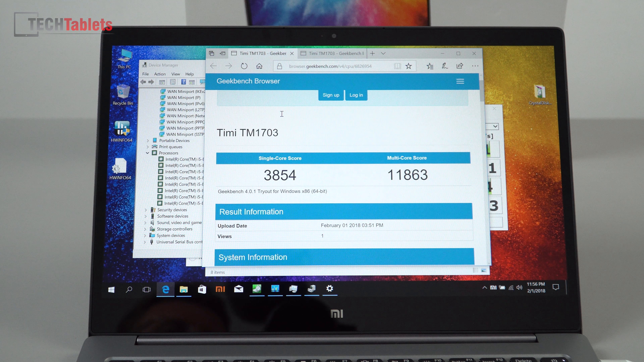The height and width of the screenshot is (362, 644).
Task: Expand Portable Devices in Device Manager
Action: 148,141
